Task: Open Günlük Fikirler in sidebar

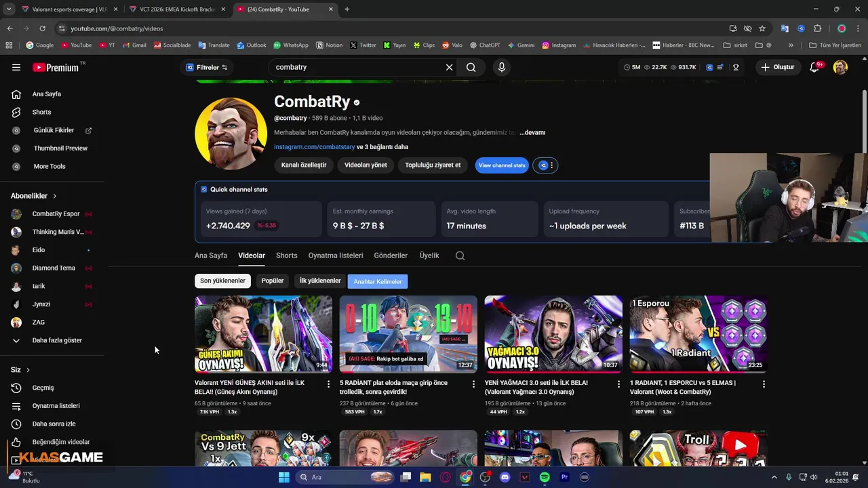Action: [54, 130]
